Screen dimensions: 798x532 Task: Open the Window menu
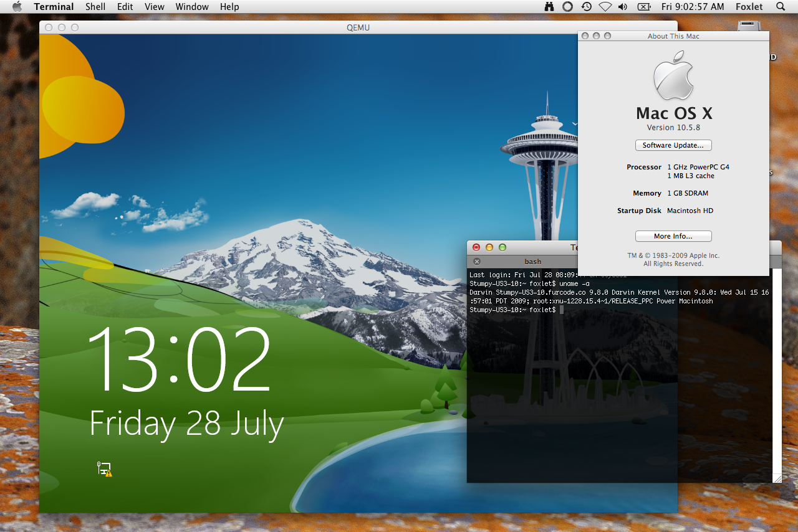click(192, 7)
